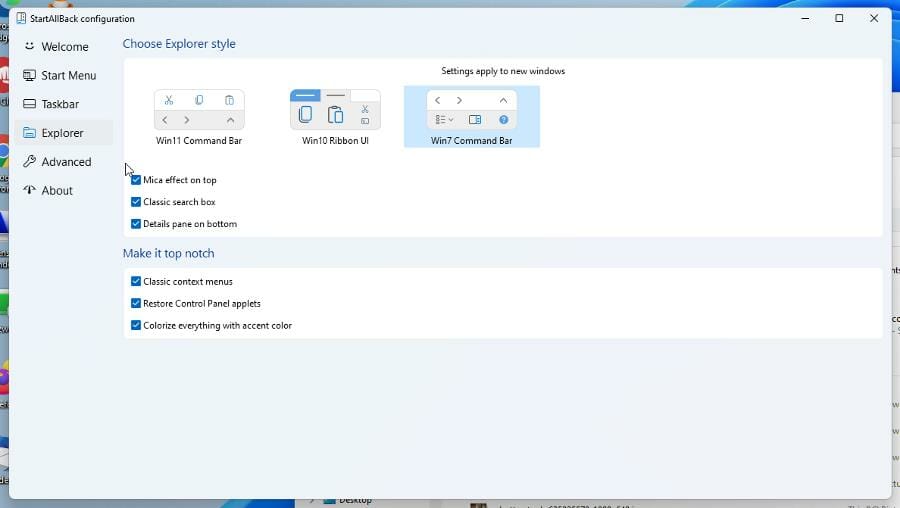Click the Win10 Ribbon UI label
The image size is (900, 508).
point(335,141)
